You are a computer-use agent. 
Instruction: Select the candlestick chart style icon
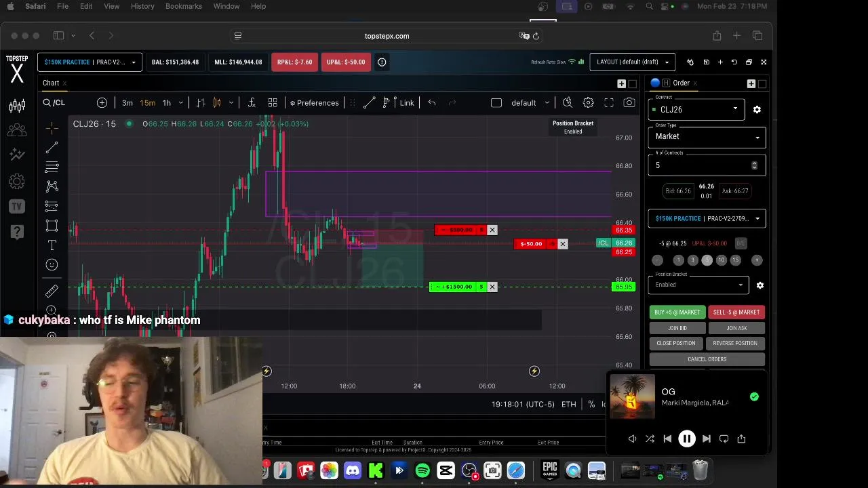217,103
